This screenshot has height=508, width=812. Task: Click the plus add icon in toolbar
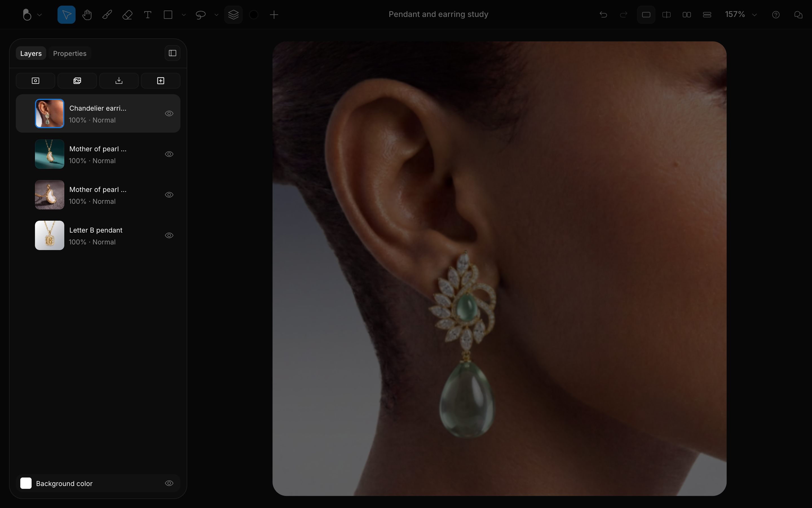pyautogui.click(x=274, y=15)
